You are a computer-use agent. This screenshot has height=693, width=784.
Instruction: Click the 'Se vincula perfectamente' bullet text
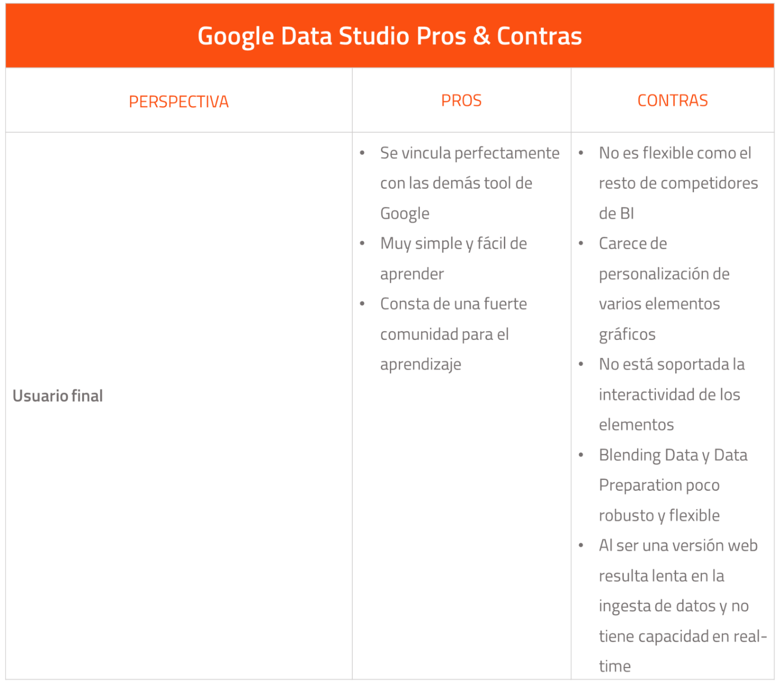(x=469, y=153)
